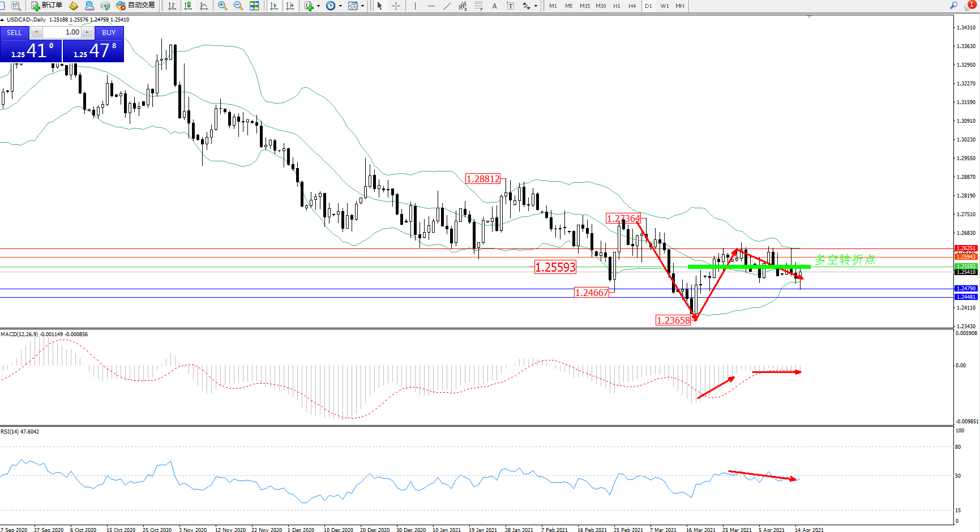Select the Crosshair cursor tool
The height and width of the screenshot is (532, 980).
click(396, 6)
